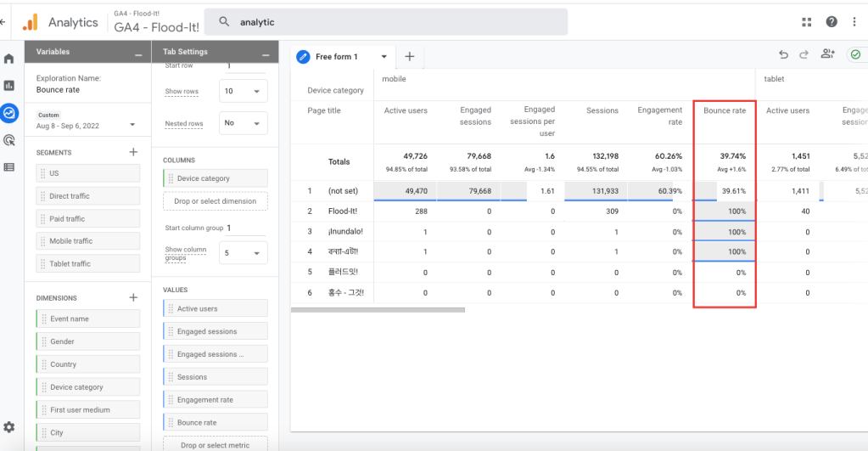
Task: Click the search magnifier icon
Action: click(224, 21)
